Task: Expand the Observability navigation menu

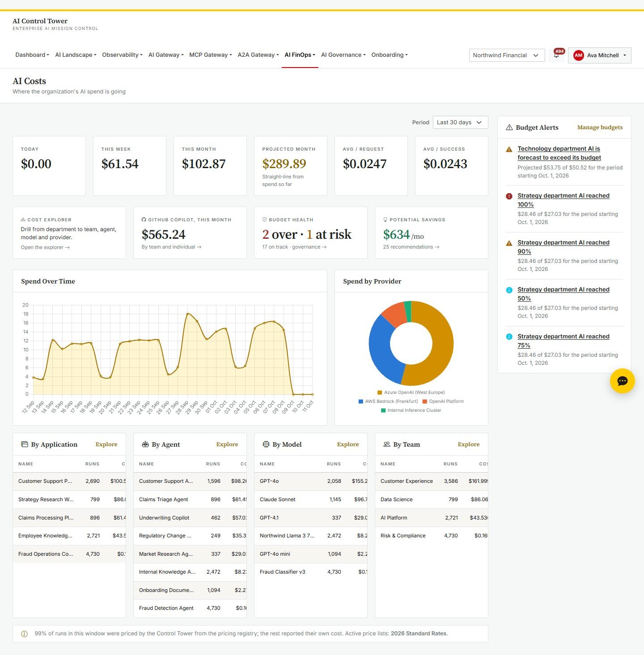Action: pyautogui.click(x=122, y=55)
